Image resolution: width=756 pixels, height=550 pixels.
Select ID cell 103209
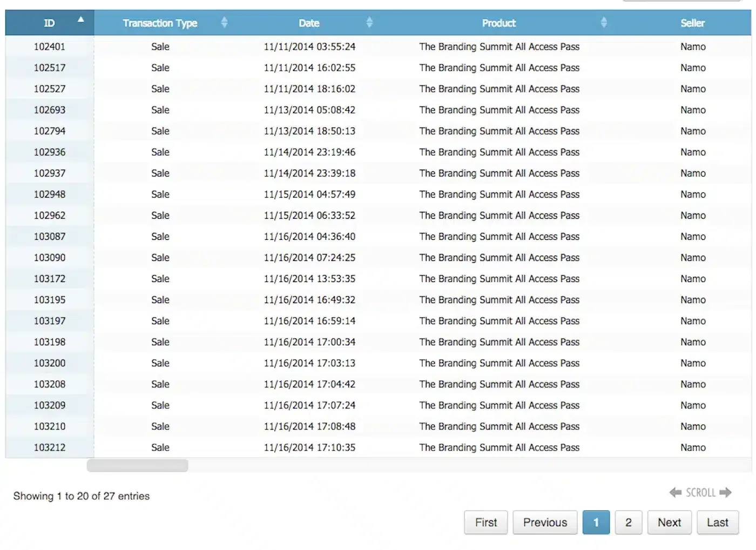point(50,405)
